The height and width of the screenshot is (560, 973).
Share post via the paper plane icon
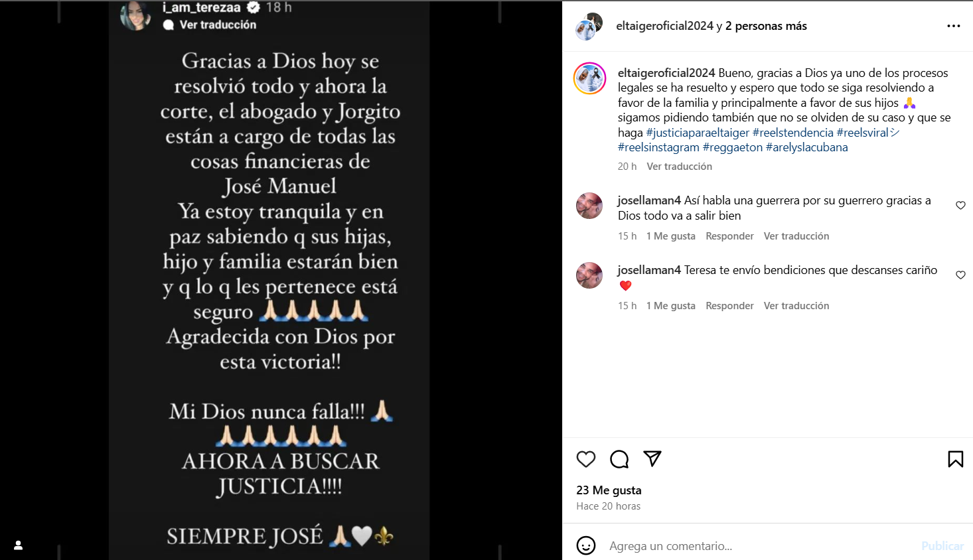tap(652, 458)
